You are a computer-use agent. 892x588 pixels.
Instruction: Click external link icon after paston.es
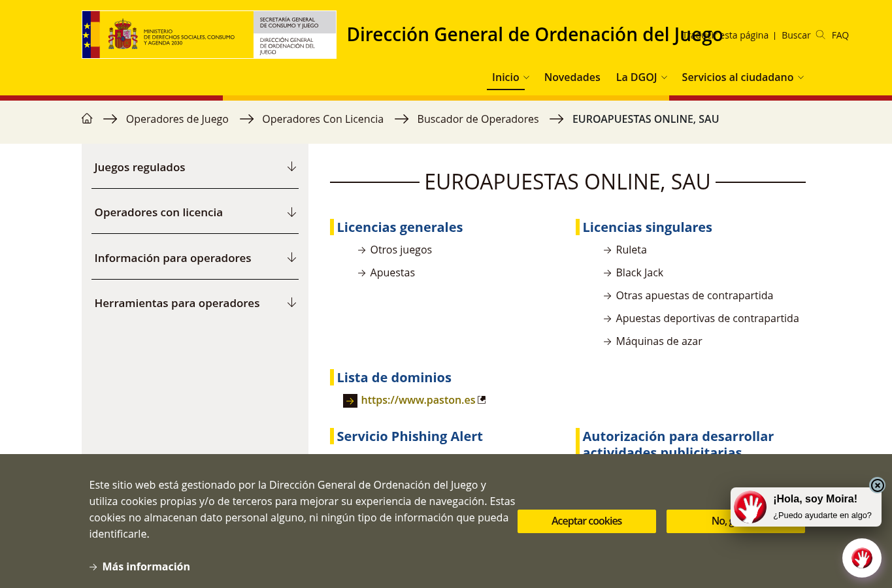pos(482,400)
